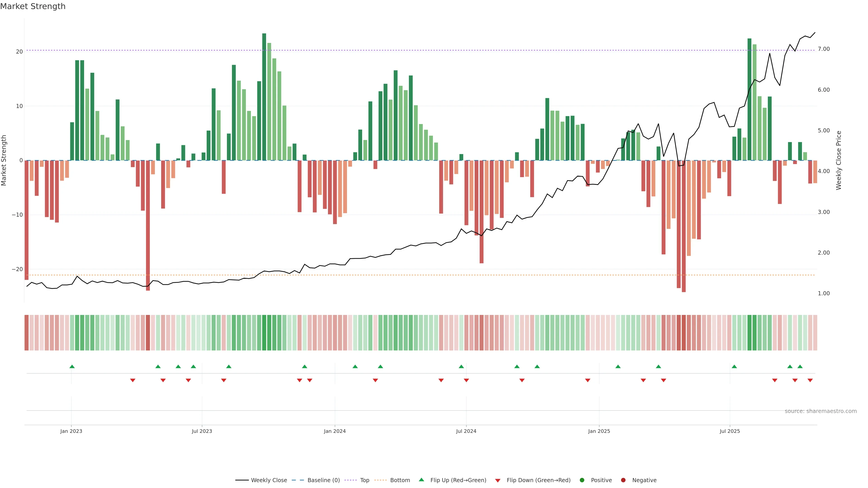The width and height of the screenshot is (868, 488).
Task: Select the rightmost red flip-down triangle marker
Action: pos(810,380)
